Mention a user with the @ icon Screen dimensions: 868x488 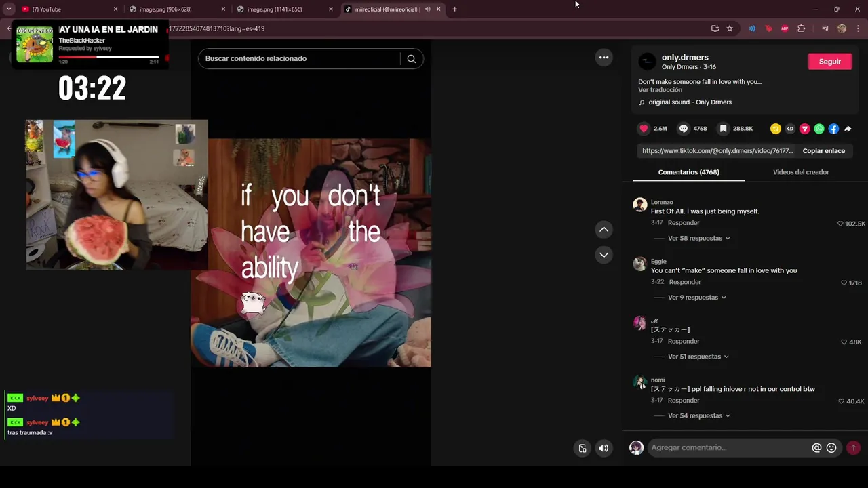[816, 448]
